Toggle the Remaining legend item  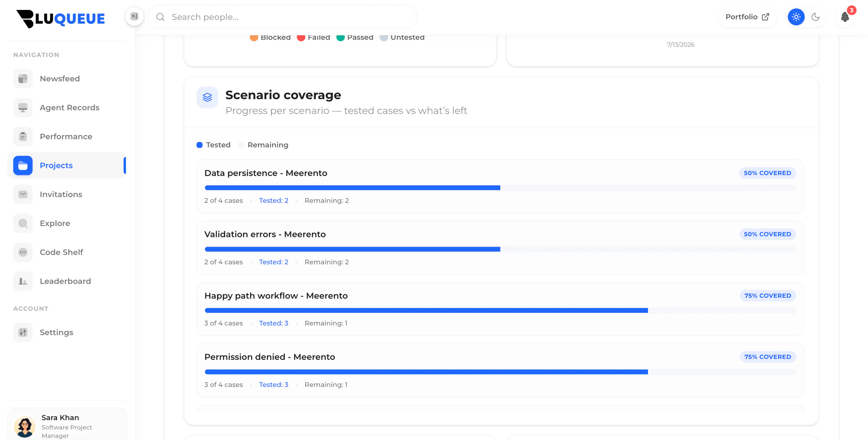(x=263, y=145)
